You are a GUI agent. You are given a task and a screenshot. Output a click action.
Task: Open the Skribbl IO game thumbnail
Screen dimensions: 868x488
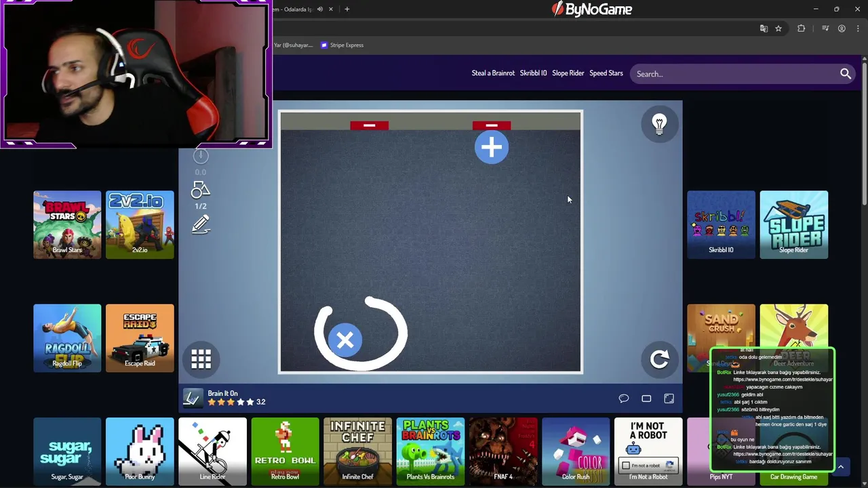721,225
